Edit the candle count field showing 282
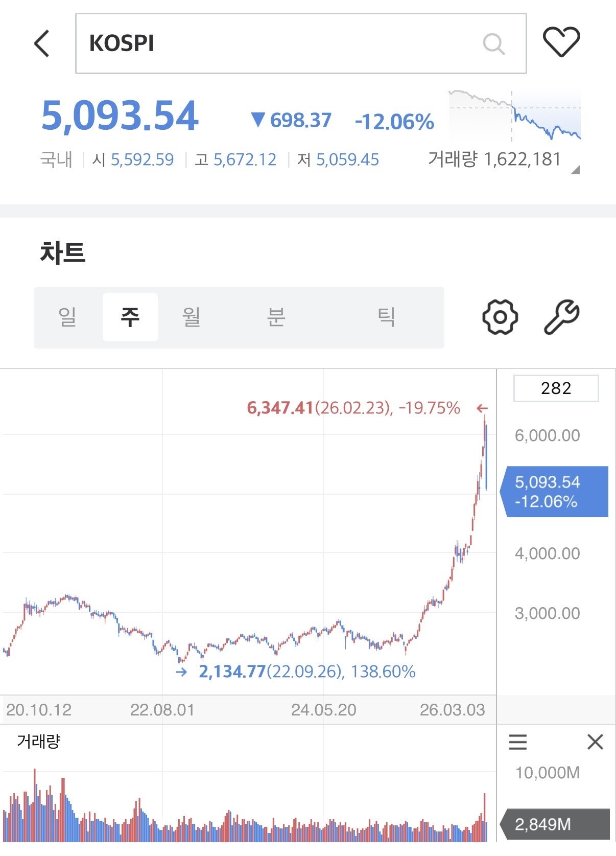The image size is (616, 856). (556, 388)
